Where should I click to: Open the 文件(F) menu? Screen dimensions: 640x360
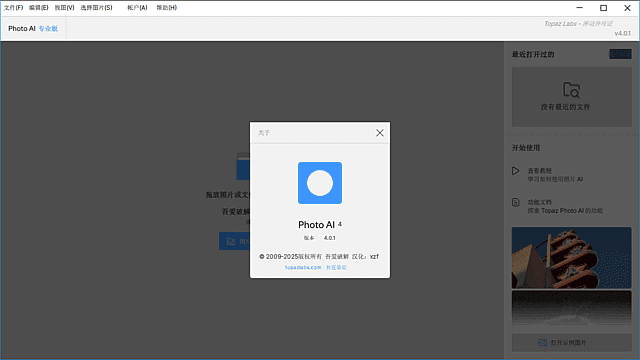click(x=13, y=8)
